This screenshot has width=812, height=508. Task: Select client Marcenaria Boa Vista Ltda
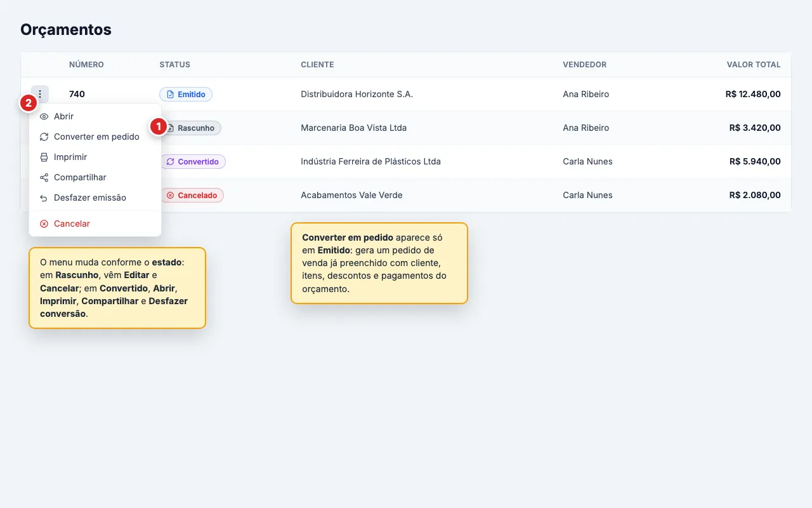point(353,128)
